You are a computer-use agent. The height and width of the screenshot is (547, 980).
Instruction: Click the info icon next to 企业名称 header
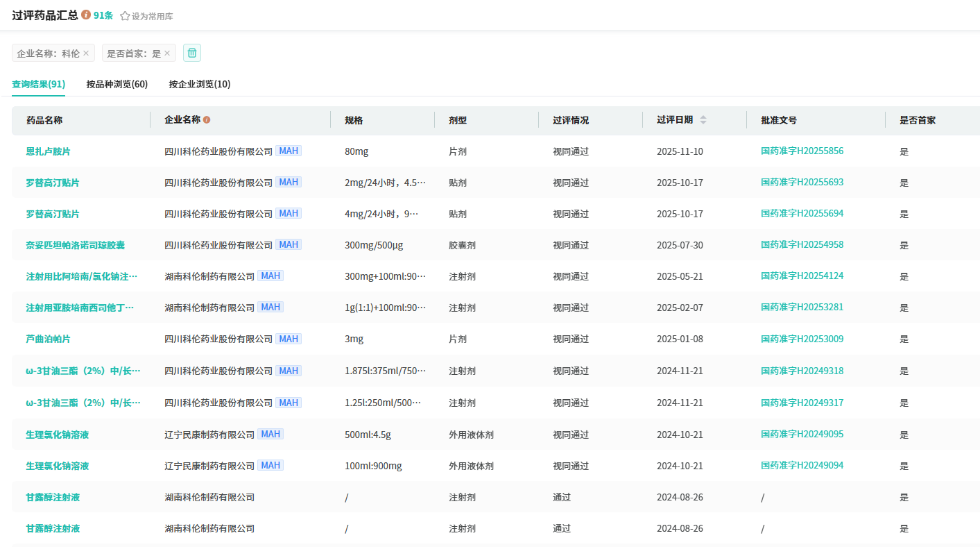pyautogui.click(x=207, y=120)
